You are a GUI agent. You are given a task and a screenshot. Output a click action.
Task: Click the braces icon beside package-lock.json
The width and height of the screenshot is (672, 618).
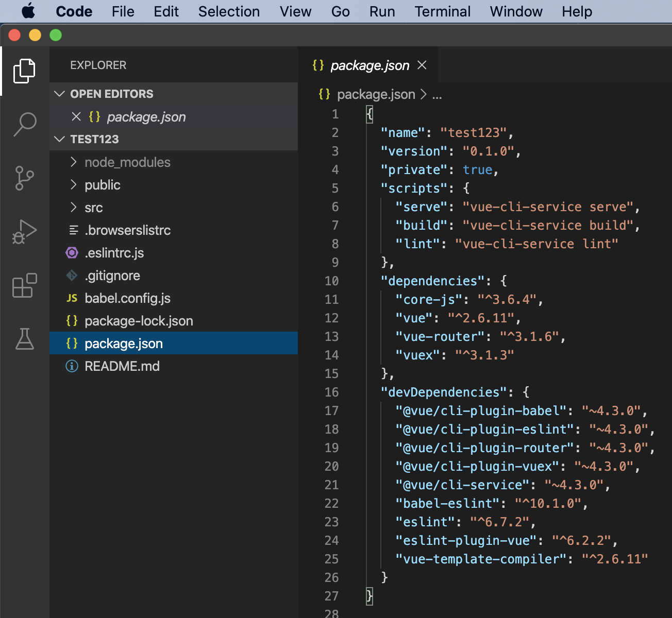(x=72, y=321)
